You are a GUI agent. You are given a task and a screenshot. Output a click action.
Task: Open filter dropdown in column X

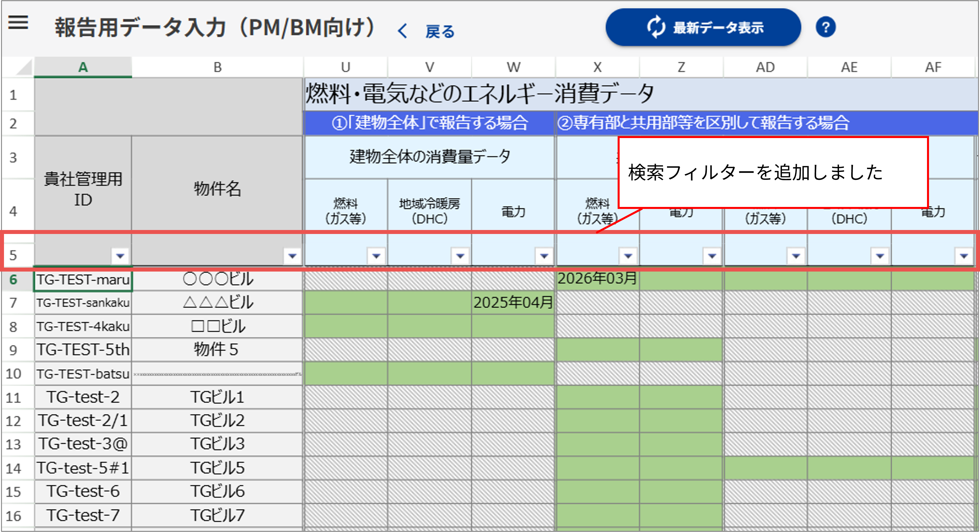628,256
